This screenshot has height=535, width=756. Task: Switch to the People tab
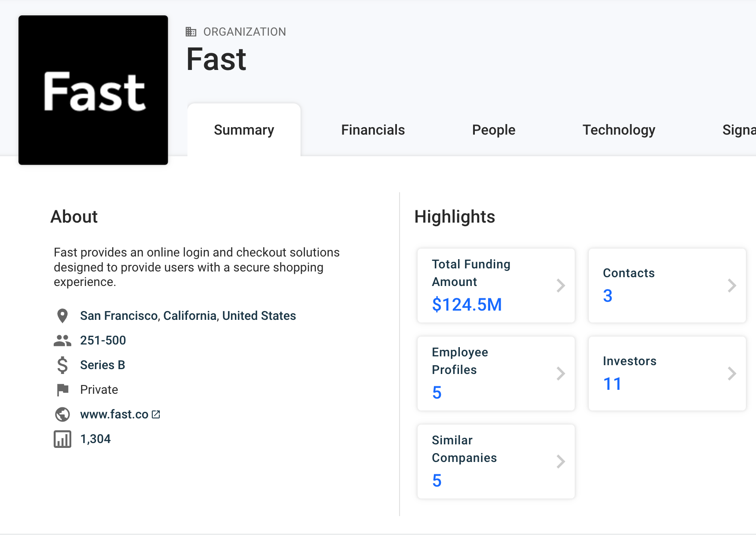click(x=493, y=130)
